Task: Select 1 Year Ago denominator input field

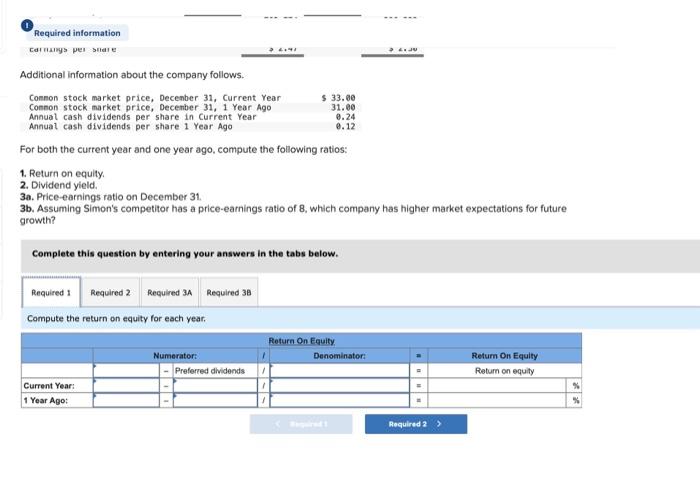Action: tap(340, 400)
